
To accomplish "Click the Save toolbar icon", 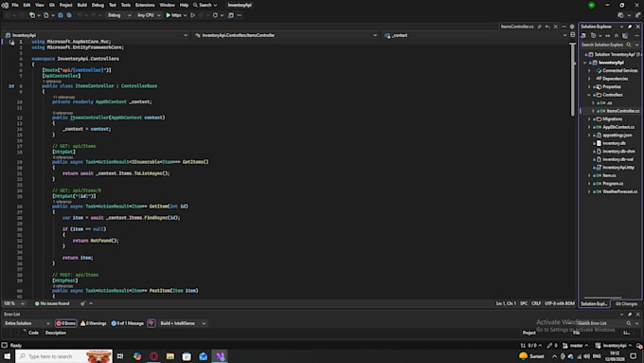I will (x=61, y=15).
